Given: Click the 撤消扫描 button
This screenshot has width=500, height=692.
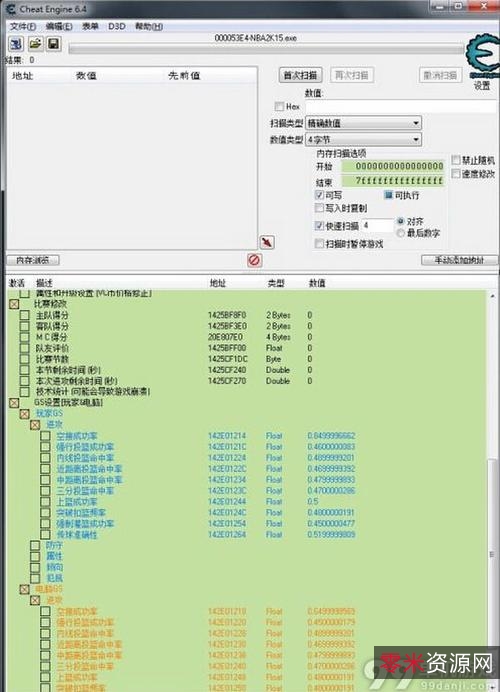Looking at the screenshot, I should point(440,75).
